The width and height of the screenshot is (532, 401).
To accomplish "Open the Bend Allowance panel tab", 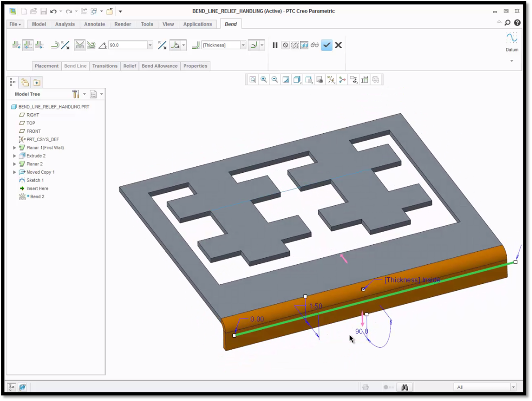I will click(159, 66).
